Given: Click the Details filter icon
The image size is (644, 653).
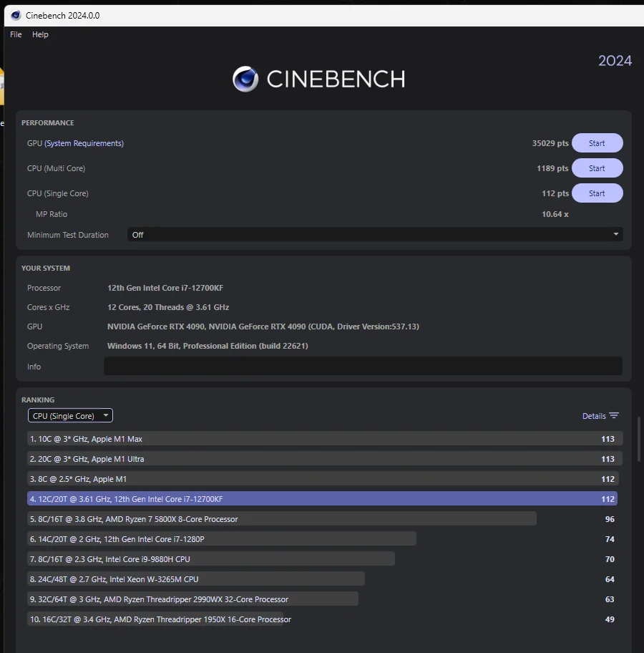Looking at the screenshot, I should tap(614, 415).
